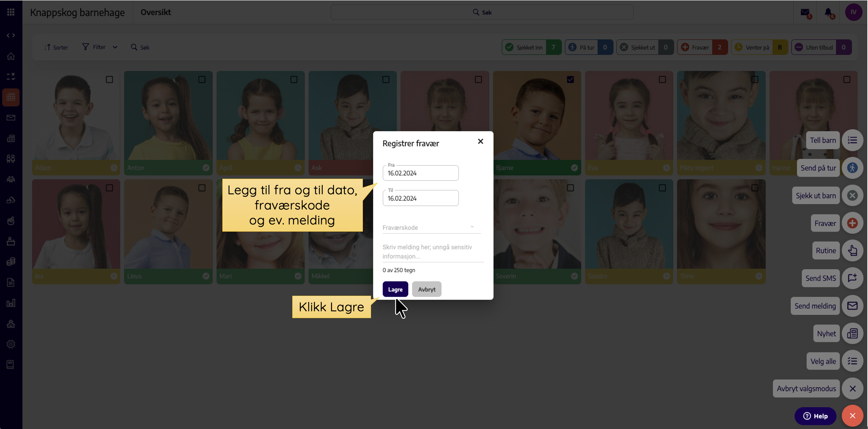
Task: Click the Send på tur walking icon
Action: click(852, 168)
